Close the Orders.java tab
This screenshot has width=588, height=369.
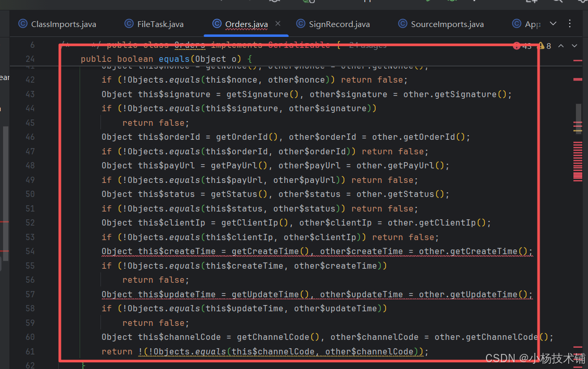[278, 23]
